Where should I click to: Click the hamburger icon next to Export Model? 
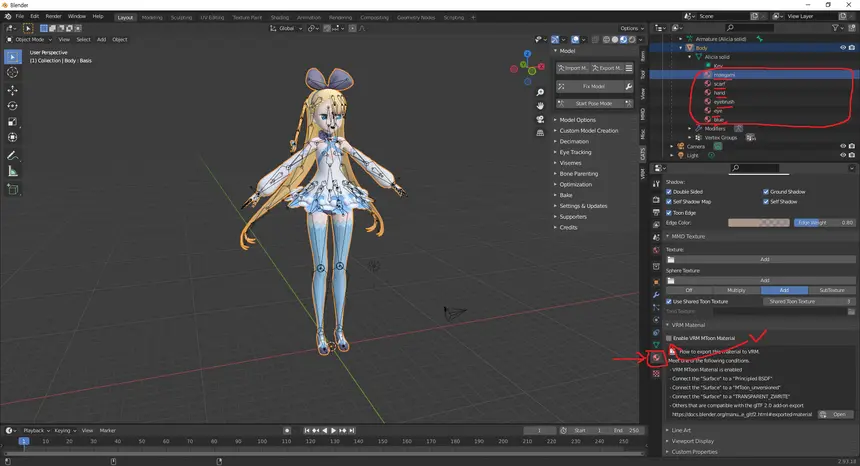point(629,68)
